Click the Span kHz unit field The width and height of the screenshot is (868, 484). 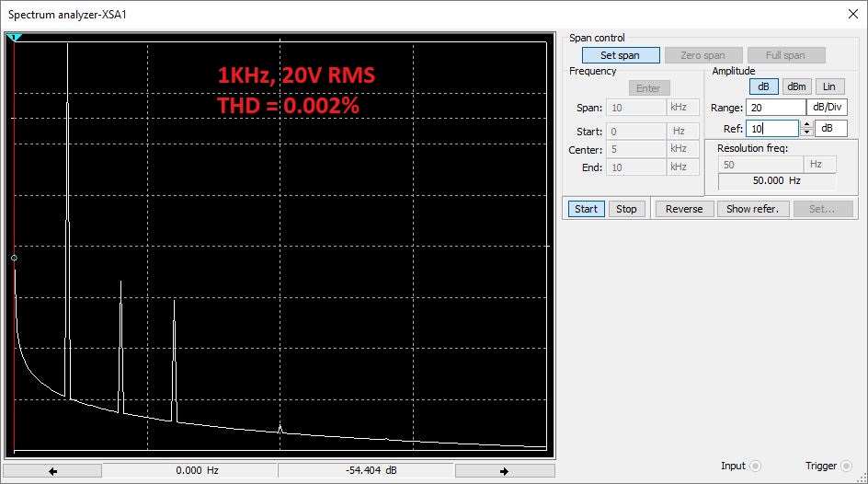click(682, 108)
